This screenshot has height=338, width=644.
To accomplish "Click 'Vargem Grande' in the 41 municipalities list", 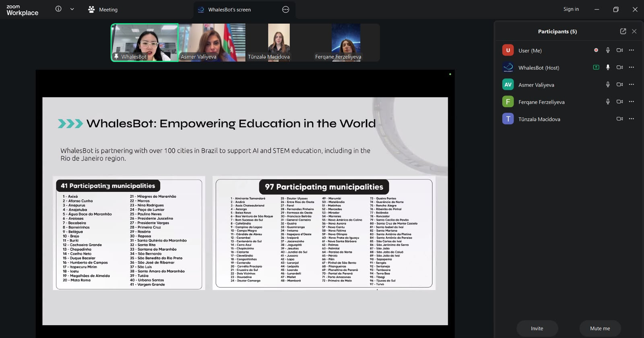I will click(x=151, y=284).
